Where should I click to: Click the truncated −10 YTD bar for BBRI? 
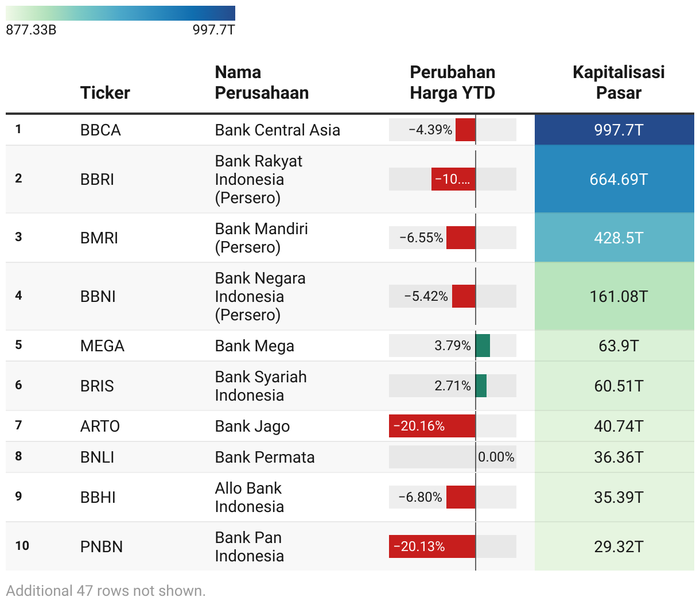453,179
